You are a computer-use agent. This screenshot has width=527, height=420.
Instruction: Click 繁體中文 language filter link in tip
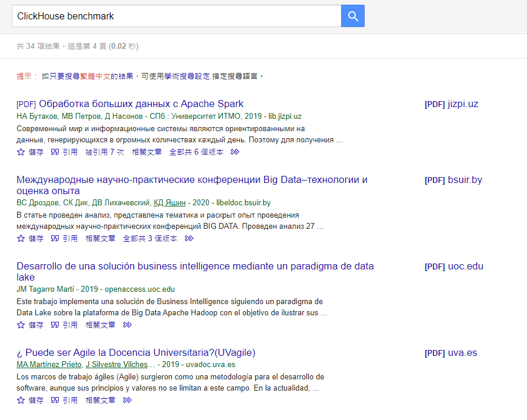click(x=95, y=76)
